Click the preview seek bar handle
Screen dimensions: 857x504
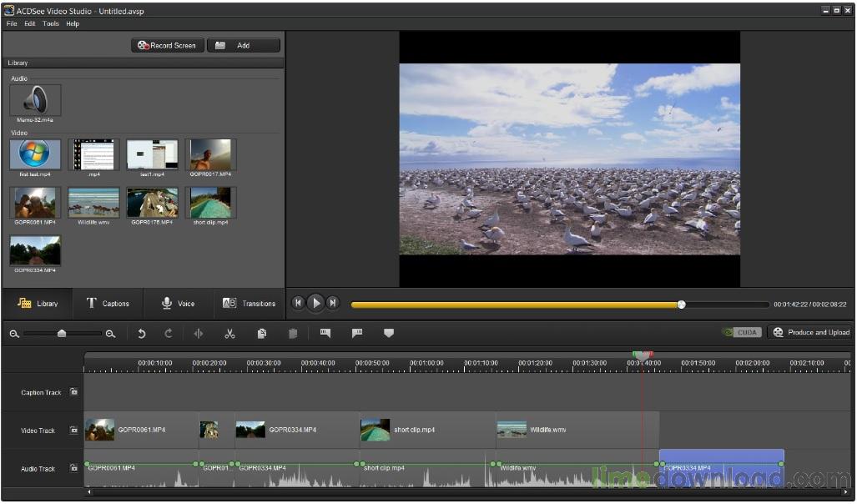(x=681, y=305)
